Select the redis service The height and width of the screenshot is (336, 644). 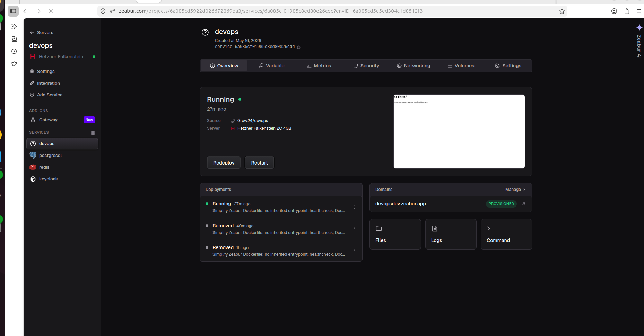pyautogui.click(x=62, y=167)
